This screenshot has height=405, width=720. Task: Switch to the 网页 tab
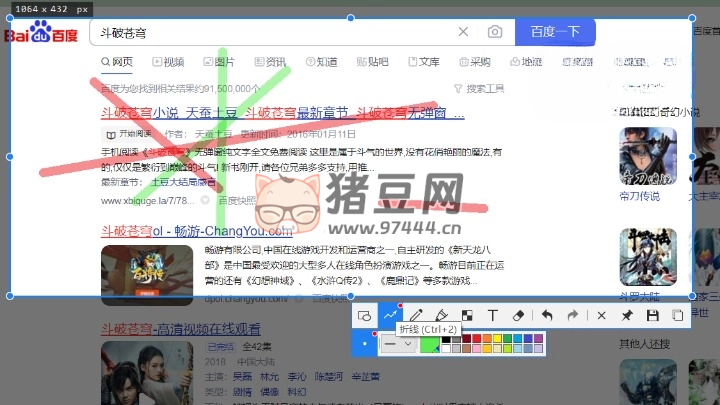coord(117,62)
